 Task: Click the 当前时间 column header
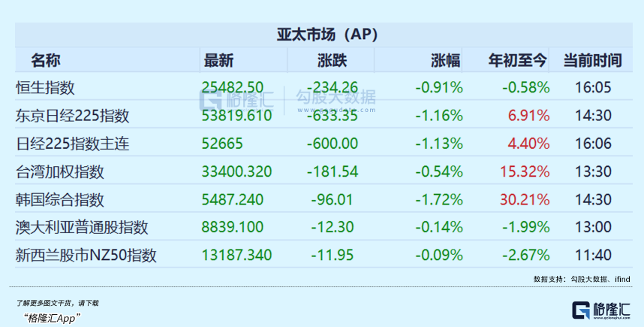tap(593, 59)
